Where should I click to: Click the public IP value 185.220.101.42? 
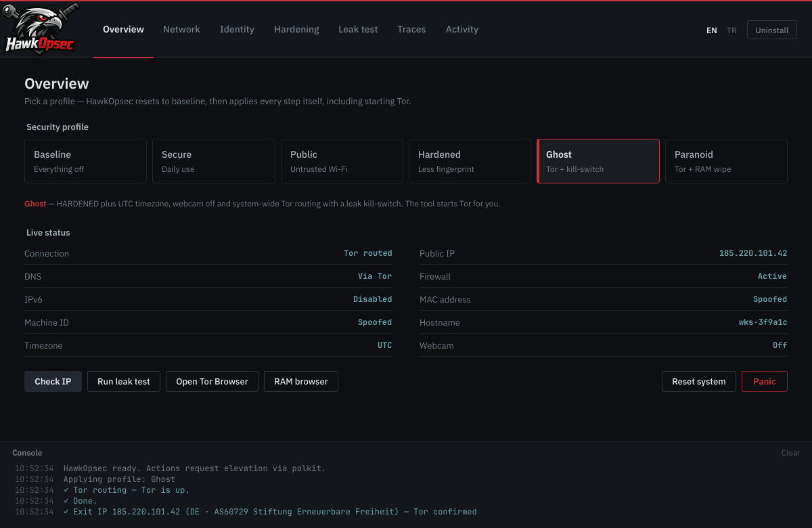[753, 253]
